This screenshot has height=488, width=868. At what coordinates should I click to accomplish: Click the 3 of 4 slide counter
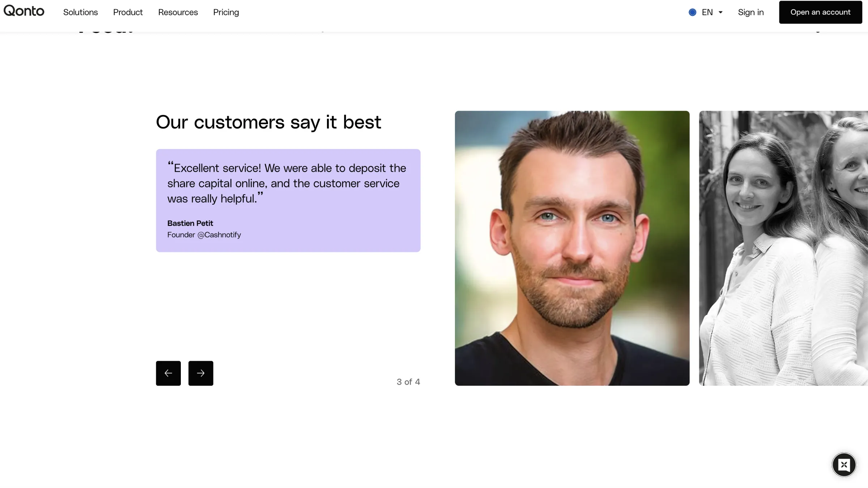(408, 382)
